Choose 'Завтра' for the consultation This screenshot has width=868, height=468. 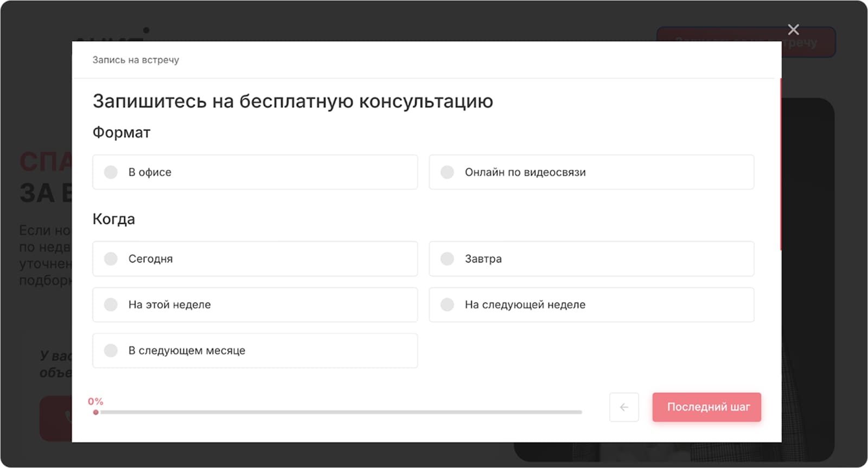[591, 259]
